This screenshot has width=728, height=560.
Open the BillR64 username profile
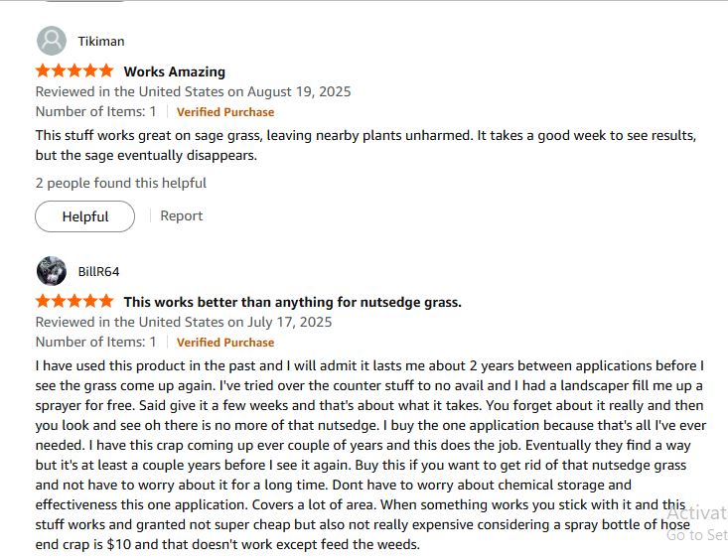[99, 270]
